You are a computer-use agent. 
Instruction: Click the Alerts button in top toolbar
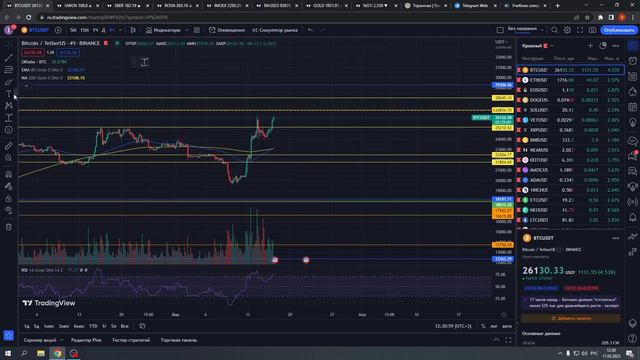pos(227,30)
